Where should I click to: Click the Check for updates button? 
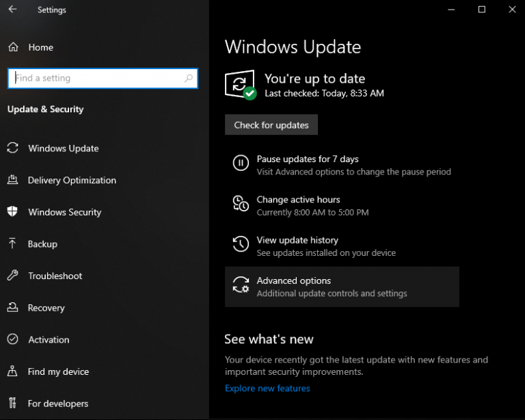tap(271, 125)
